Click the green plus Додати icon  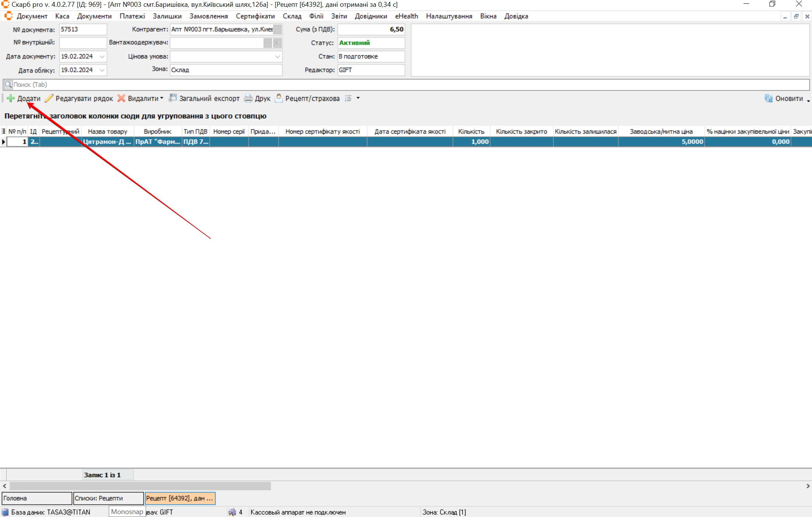[11, 98]
